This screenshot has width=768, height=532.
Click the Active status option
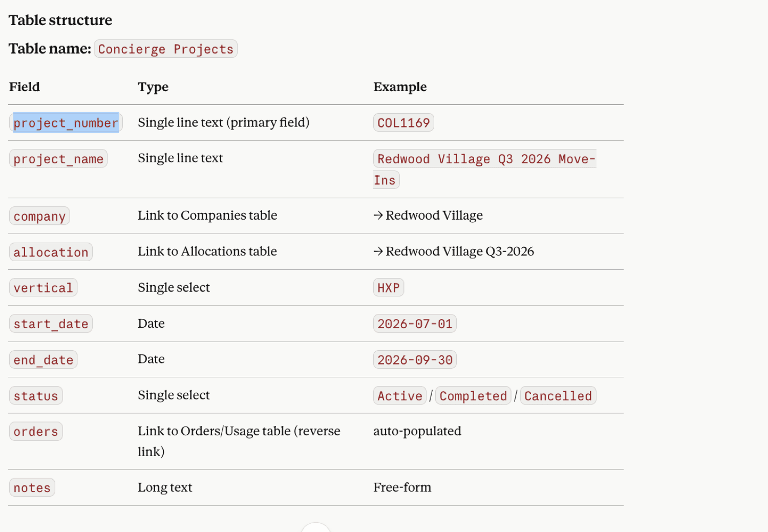[x=400, y=395]
